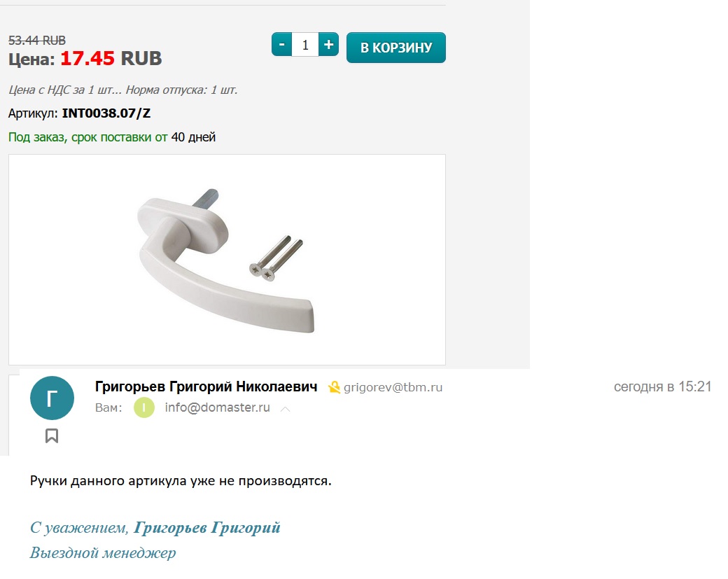The height and width of the screenshot is (579, 728).
Task: Select sender address grigorev@tbm.ru
Action: tap(393, 387)
